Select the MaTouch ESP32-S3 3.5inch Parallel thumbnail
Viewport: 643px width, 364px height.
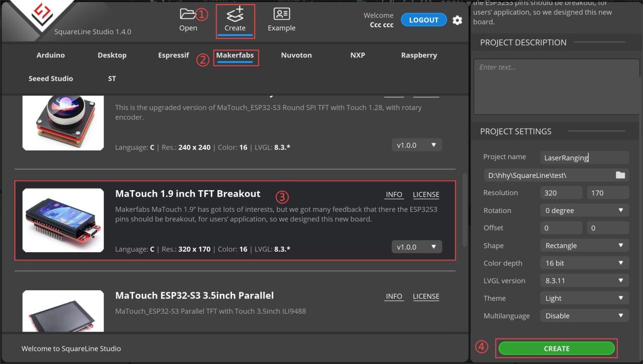pyautogui.click(x=63, y=311)
